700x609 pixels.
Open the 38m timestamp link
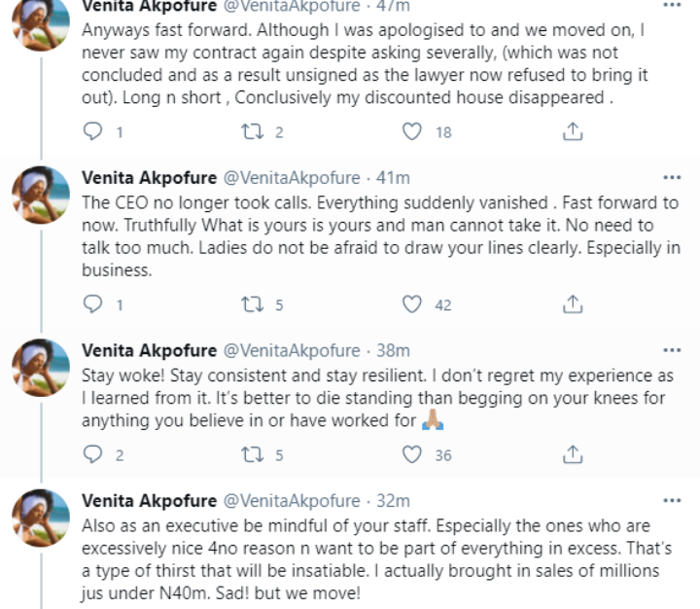pyautogui.click(x=393, y=350)
